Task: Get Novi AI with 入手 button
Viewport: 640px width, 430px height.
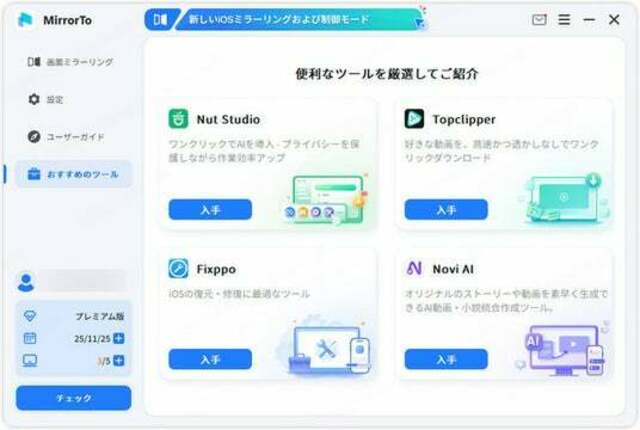Action: [x=446, y=359]
